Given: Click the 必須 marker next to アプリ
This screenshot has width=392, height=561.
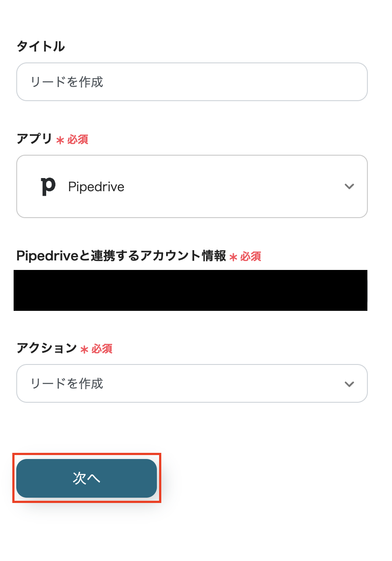Looking at the screenshot, I should pyautogui.click(x=78, y=139).
